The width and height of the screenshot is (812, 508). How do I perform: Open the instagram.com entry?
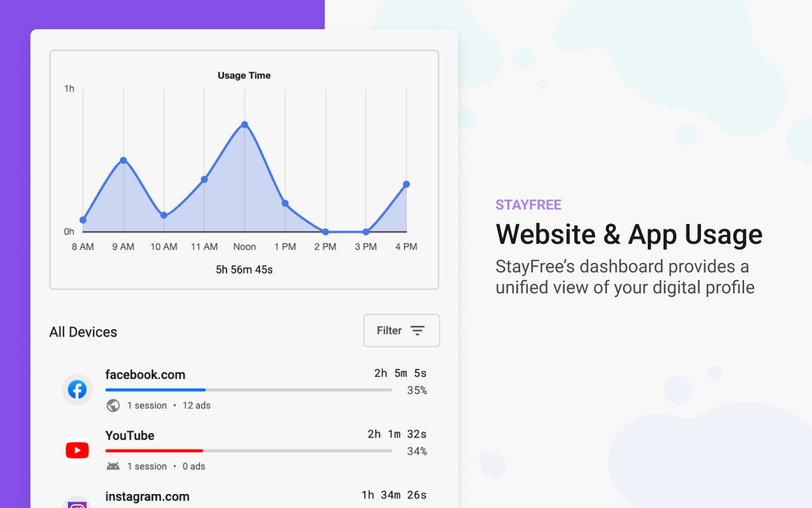pos(147,497)
